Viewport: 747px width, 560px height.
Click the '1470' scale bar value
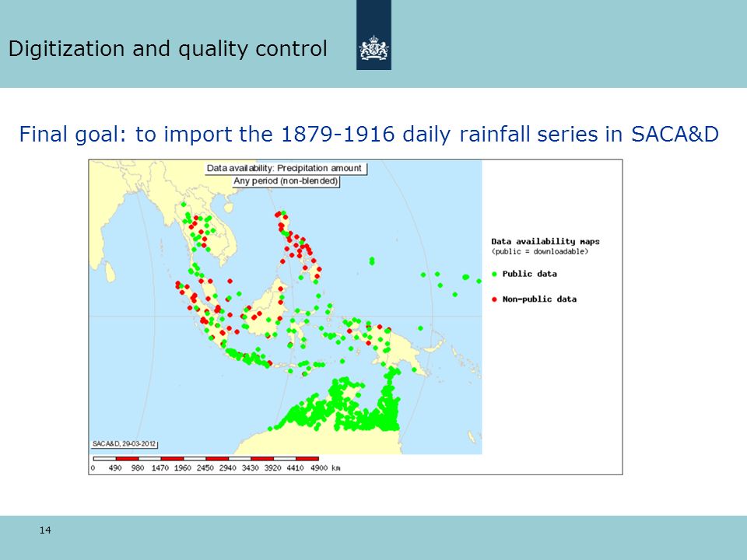click(160, 468)
